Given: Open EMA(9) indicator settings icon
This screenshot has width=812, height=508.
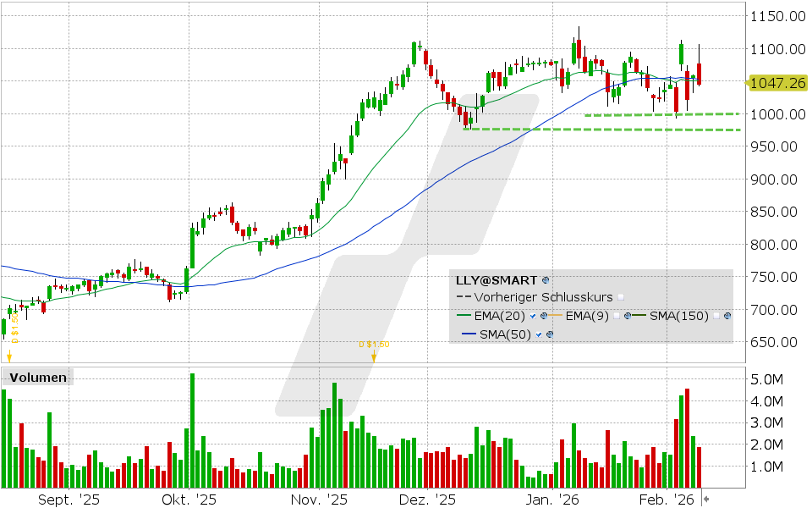Looking at the screenshot, I should coord(628,316).
